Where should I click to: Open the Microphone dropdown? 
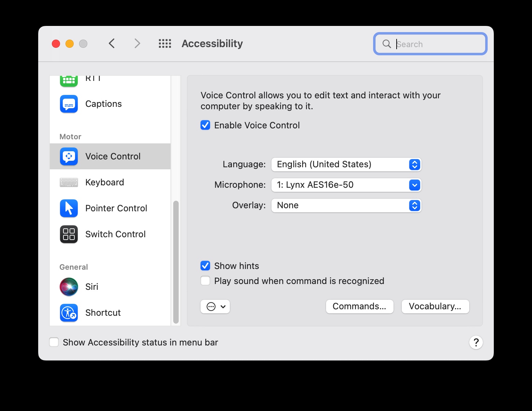(x=346, y=185)
